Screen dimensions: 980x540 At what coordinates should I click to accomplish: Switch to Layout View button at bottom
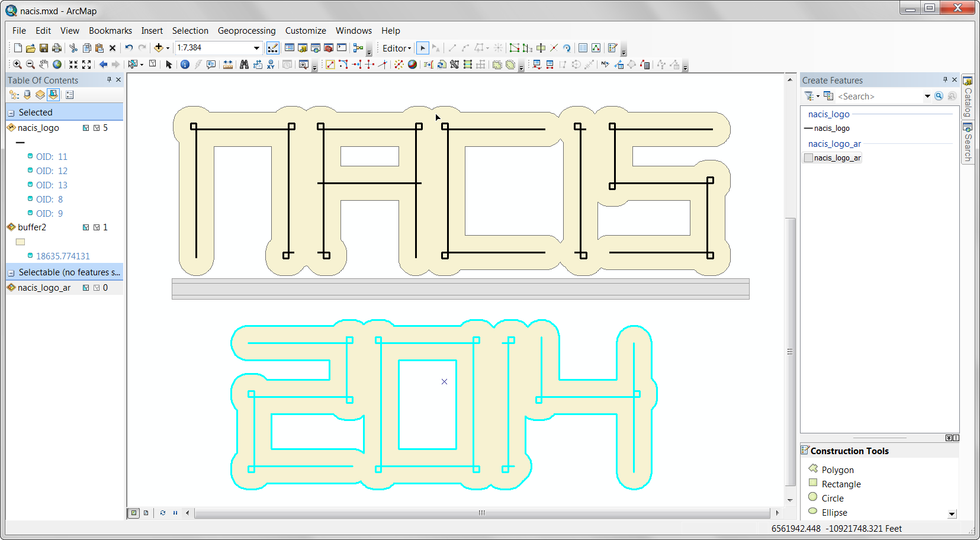146,513
